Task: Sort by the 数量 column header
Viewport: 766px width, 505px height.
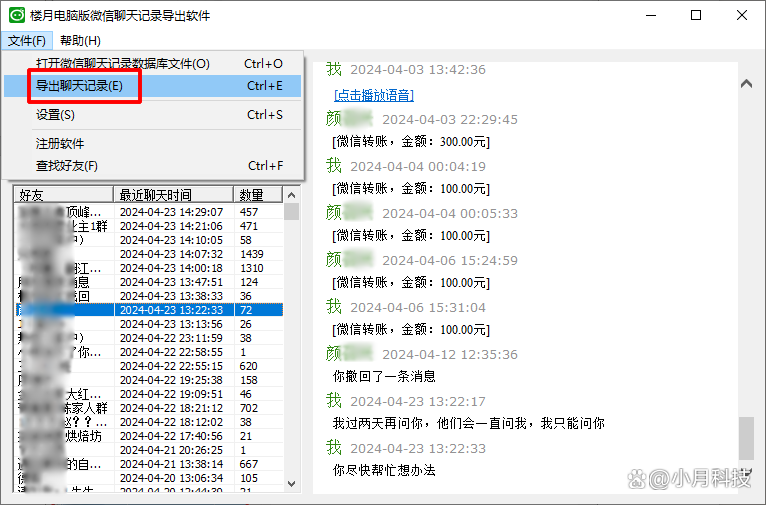Action: [258, 194]
